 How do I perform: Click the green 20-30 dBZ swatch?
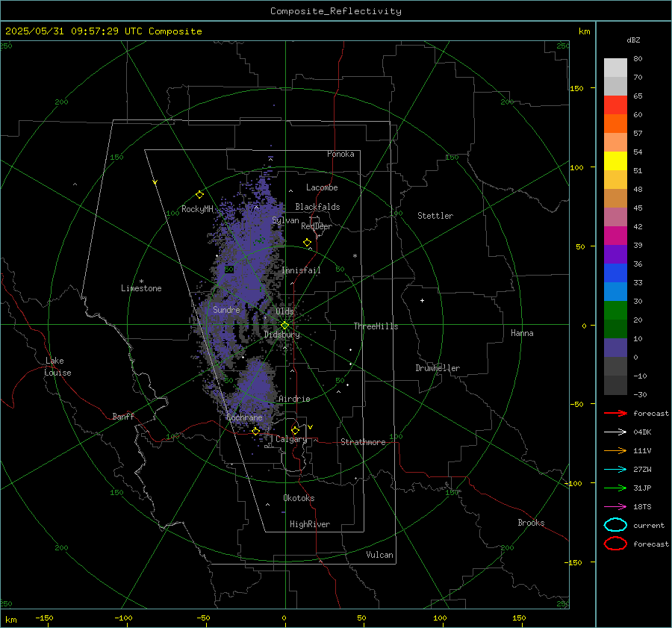pyautogui.click(x=615, y=310)
